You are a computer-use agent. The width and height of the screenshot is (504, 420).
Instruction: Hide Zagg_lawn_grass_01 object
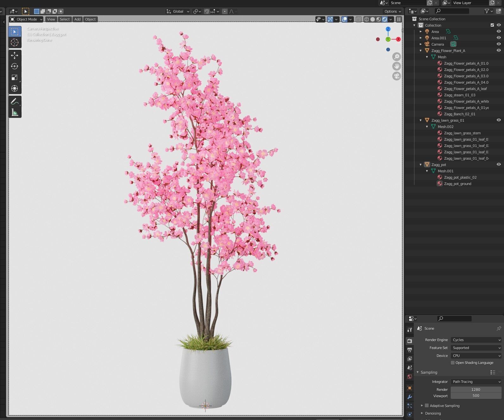(x=499, y=120)
